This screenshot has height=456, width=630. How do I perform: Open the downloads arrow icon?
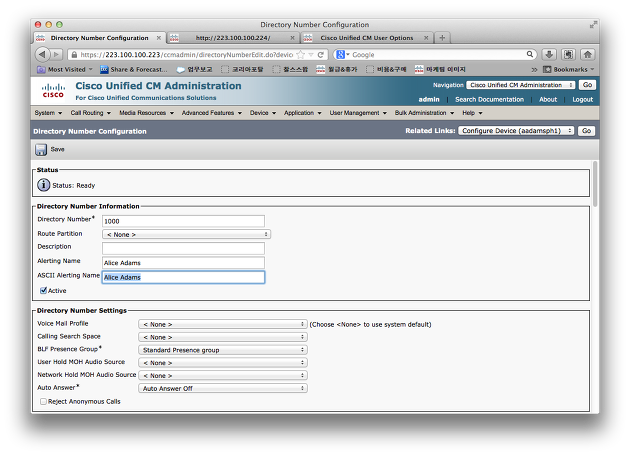[x=549, y=54]
